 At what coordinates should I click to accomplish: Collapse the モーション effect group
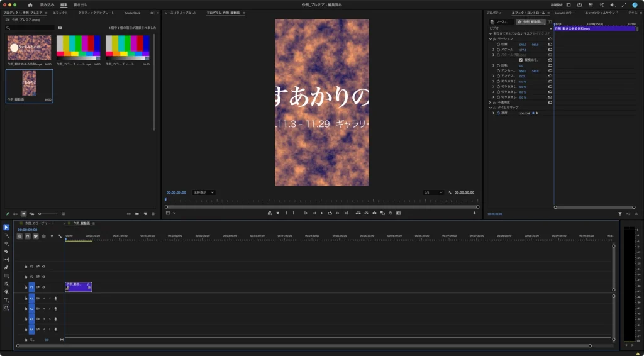coord(491,39)
